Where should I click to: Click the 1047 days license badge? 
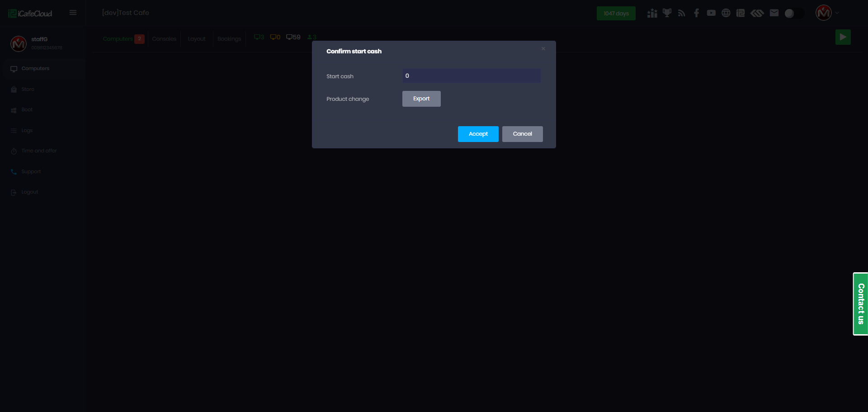(x=616, y=14)
